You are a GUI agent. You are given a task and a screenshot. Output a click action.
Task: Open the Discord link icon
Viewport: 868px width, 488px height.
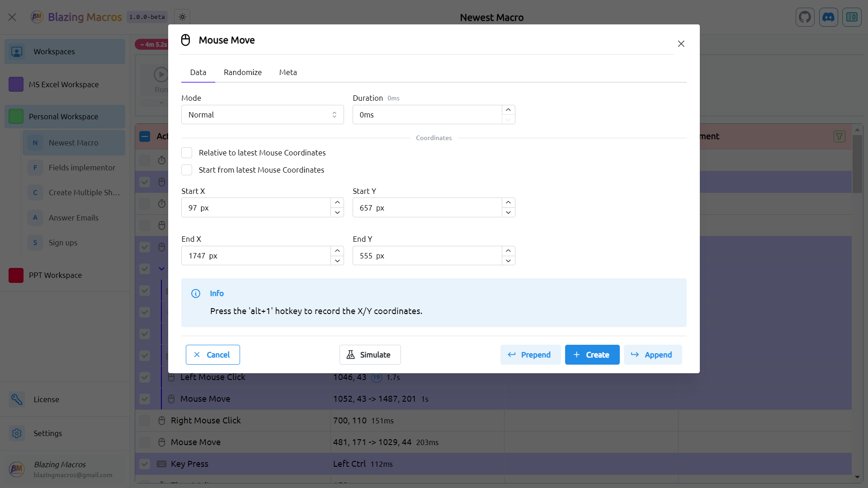(x=828, y=17)
